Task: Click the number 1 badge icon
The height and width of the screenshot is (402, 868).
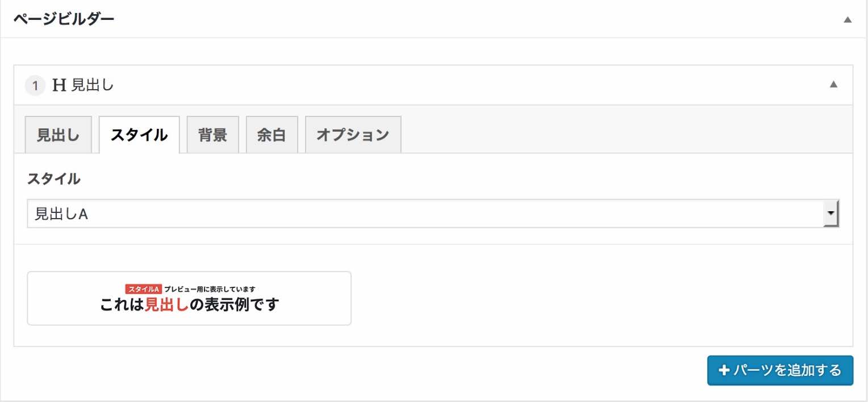Action: pos(35,86)
